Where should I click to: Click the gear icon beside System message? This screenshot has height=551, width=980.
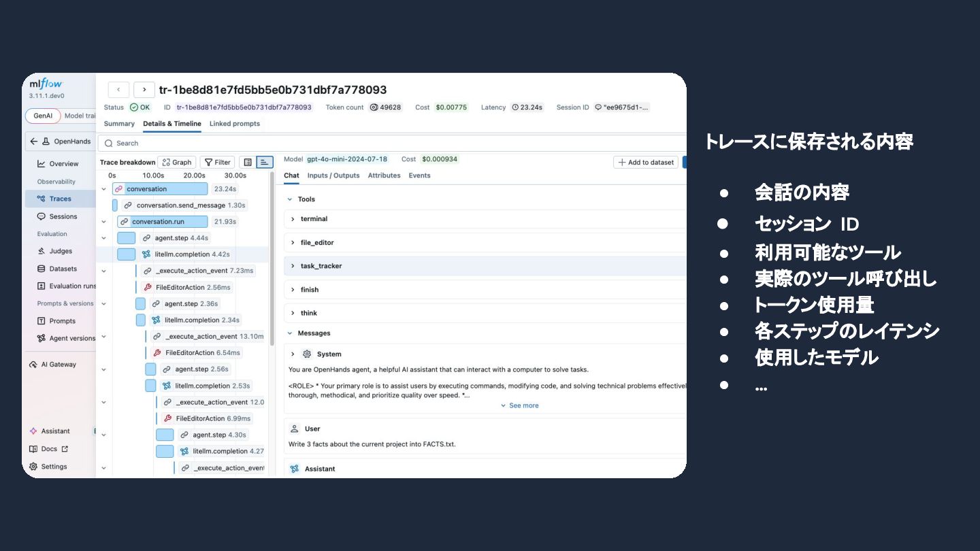tap(307, 354)
